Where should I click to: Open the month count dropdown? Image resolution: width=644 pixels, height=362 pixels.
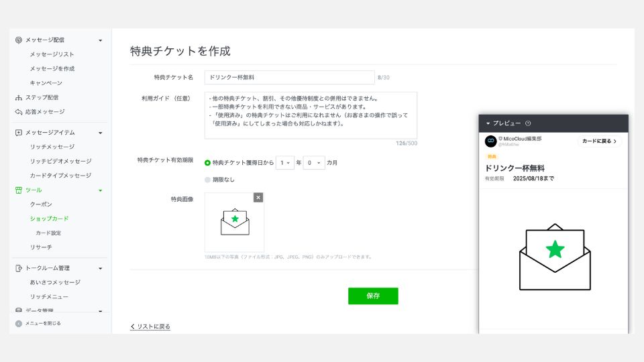click(x=313, y=163)
